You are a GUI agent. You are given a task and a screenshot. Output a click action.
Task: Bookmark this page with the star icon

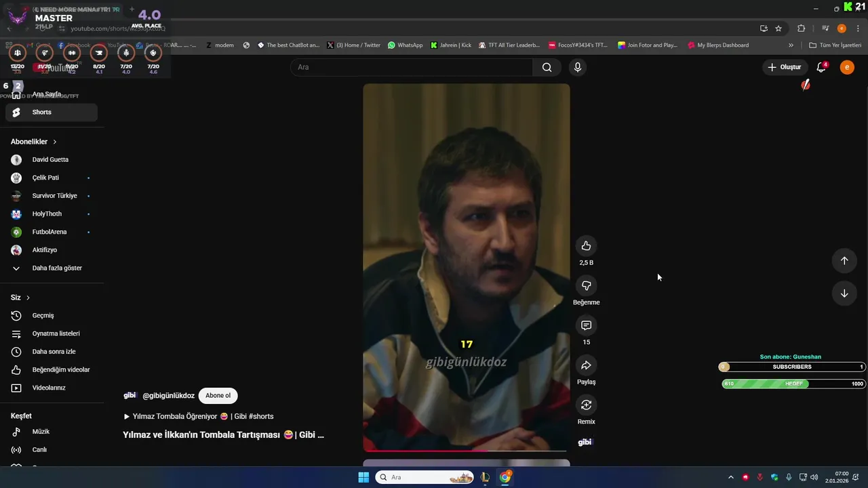pyautogui.click(x=778, y=28)
